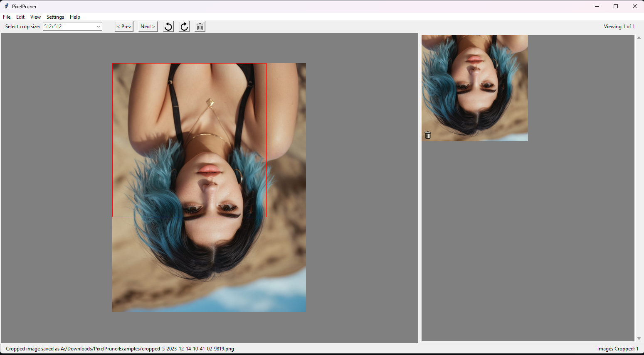Screen dimensions: 644x355
Task: Open the Settings menu
Action: pos(55,17)
